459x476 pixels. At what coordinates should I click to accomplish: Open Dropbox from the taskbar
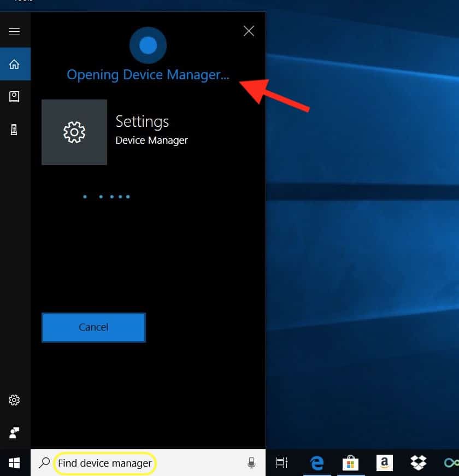coord(418,463)
